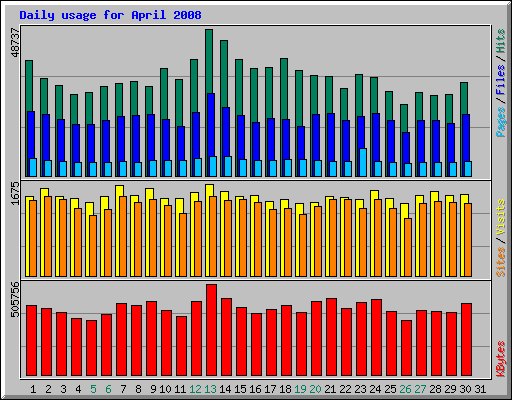Click day label 15 on x-axis
512x400 pixels.
coord(240,389)
